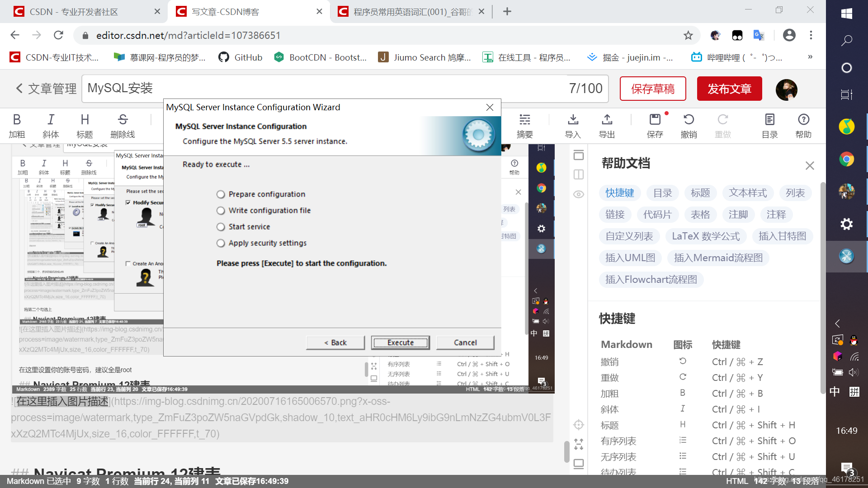868x488 pixels.
Task: Toggle Create An Anonymous checkbox in screenshot
Action: (128, 263)
